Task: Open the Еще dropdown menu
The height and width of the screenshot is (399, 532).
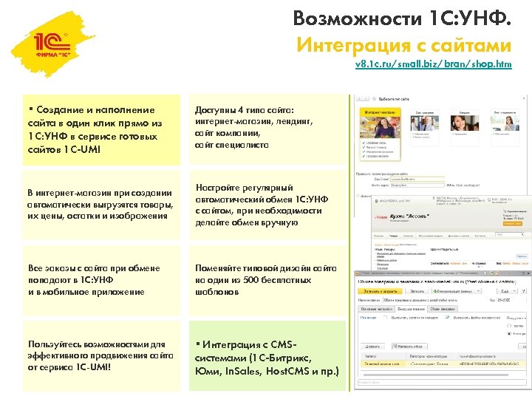Action: click(x=507, y=291)
